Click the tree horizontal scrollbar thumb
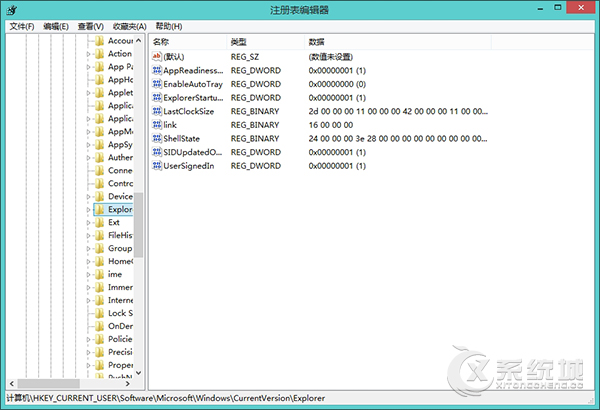Viewport: 600px width, 410px height. point(49,383)
